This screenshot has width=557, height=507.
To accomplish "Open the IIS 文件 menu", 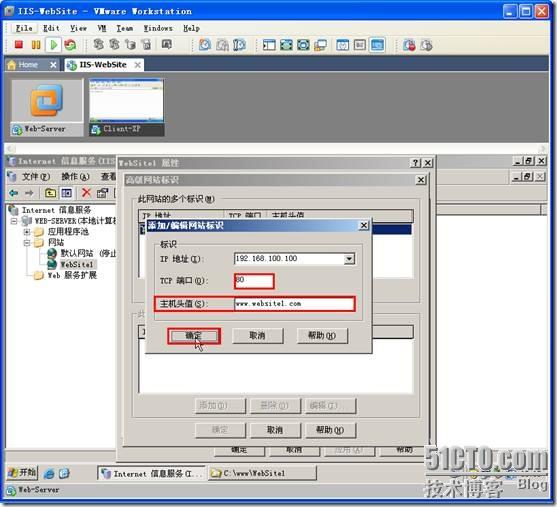I will pos(36,177).
